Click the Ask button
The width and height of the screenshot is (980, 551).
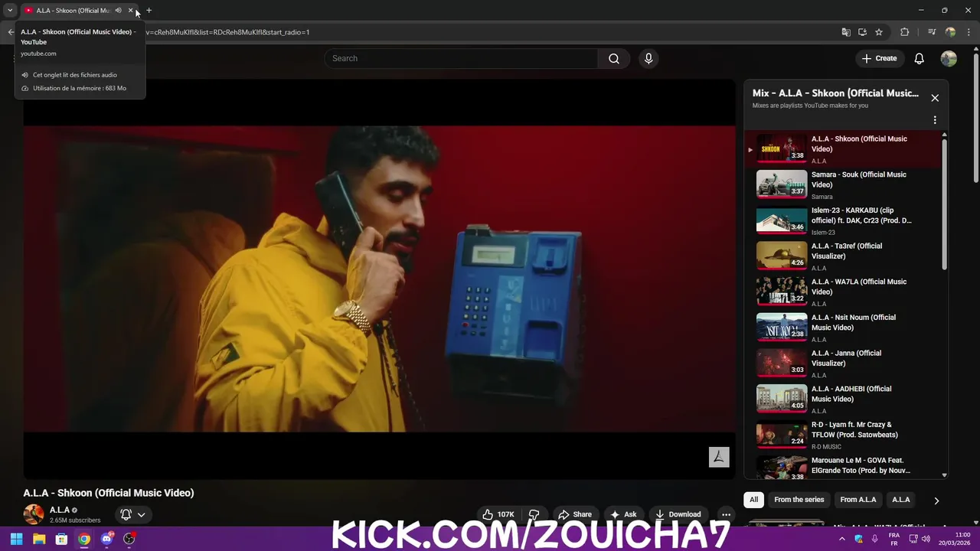[x=623, y=514]
